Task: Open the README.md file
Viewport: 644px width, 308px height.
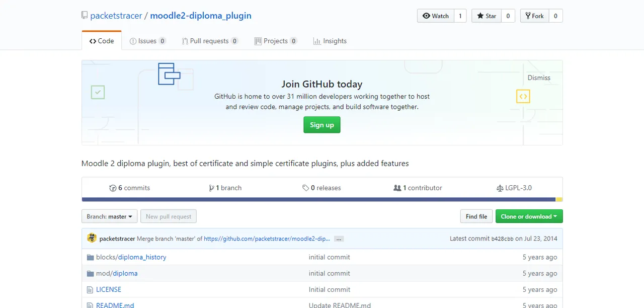Action: point(115,305)
